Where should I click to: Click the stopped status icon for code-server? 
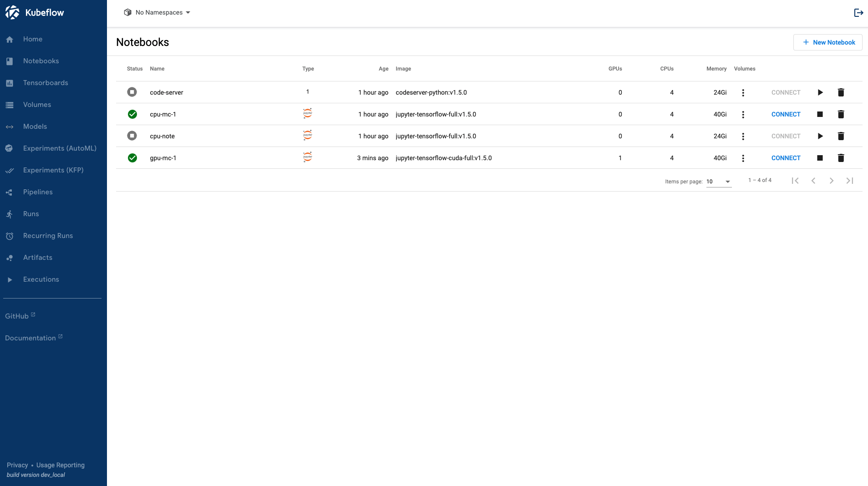pyautogui.click(x=132, y=92)
